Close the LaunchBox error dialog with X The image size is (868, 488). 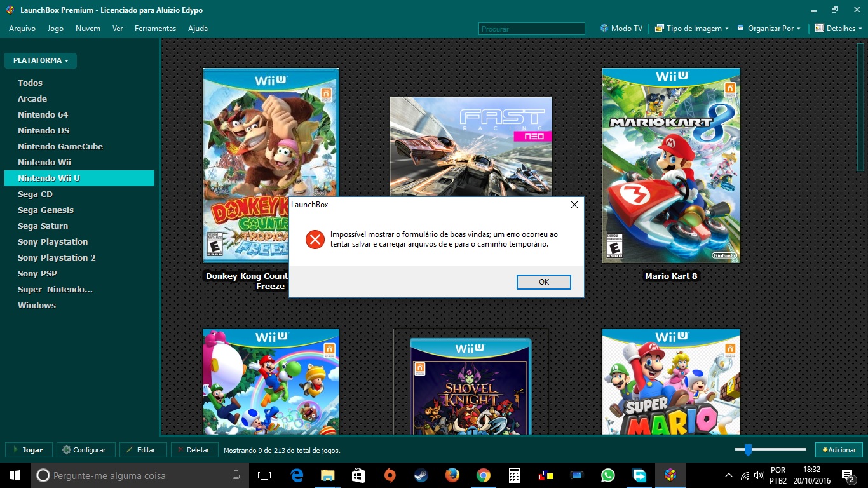[574, 205]
